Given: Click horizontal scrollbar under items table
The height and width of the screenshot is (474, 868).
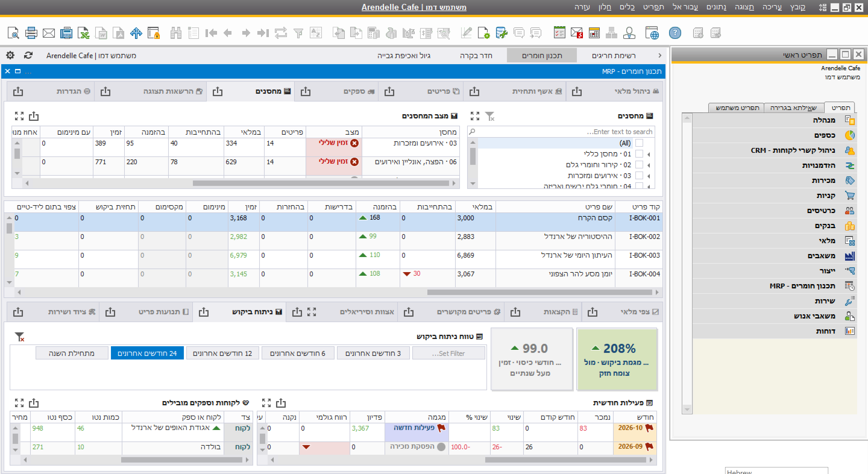Looking at the screenshot, I should [x=539, y=292].
